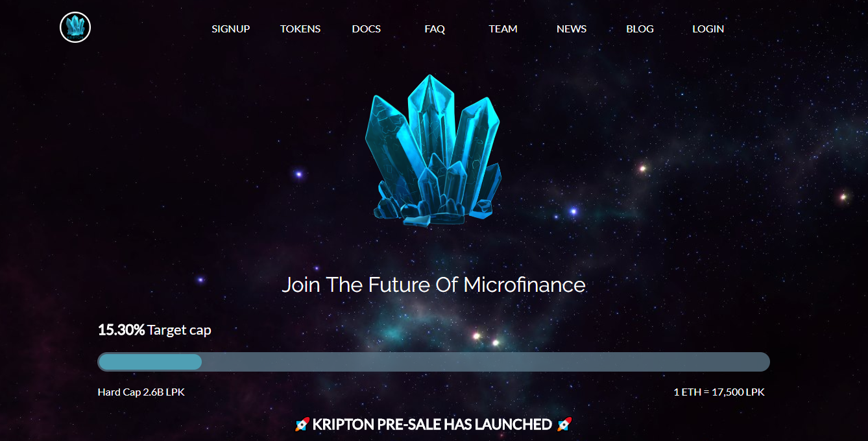This screenshot has width=868, height=441.
Task: Click the rounded left end of the progress bar
Action: coord(104,362)
